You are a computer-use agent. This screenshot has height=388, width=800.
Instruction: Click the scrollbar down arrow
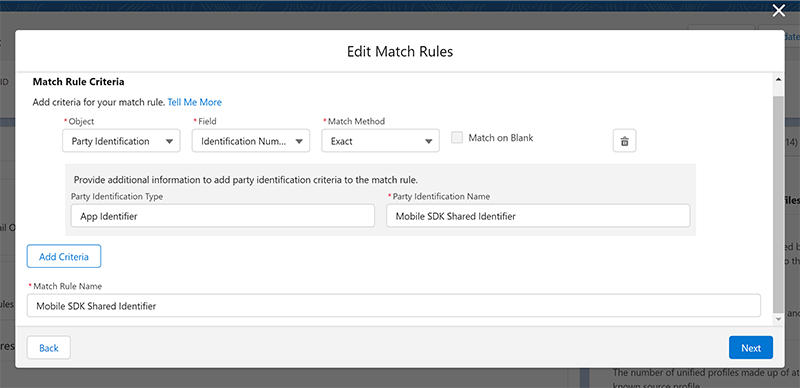click(778, 319)
